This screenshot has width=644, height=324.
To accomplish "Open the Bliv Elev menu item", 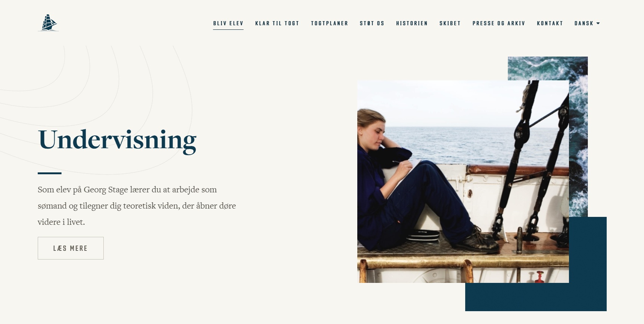I will pos(228,23).
